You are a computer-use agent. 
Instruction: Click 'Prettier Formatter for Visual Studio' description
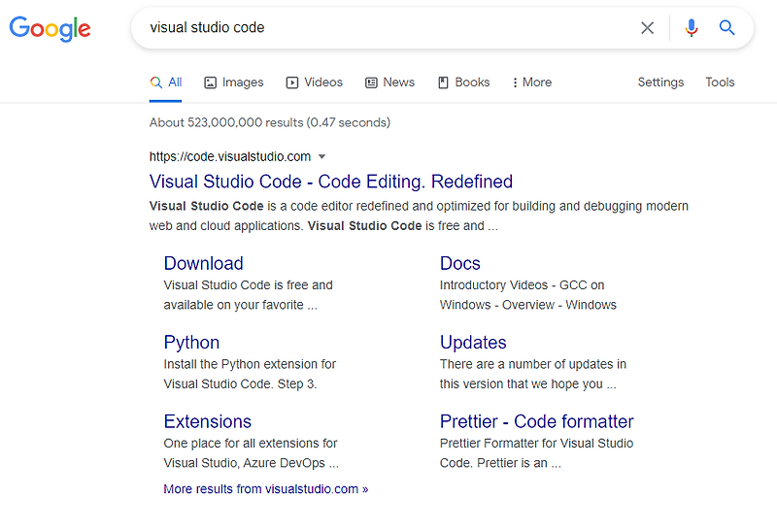536,443
